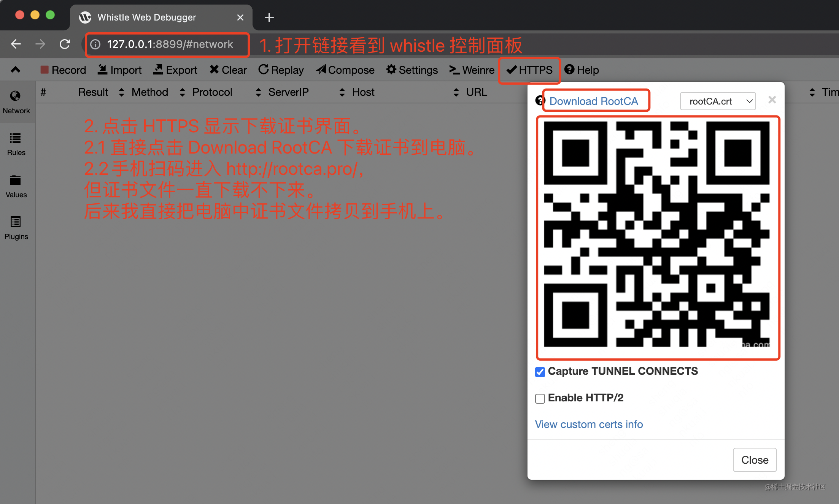
Task: Click the # column header
Action: 43,92
